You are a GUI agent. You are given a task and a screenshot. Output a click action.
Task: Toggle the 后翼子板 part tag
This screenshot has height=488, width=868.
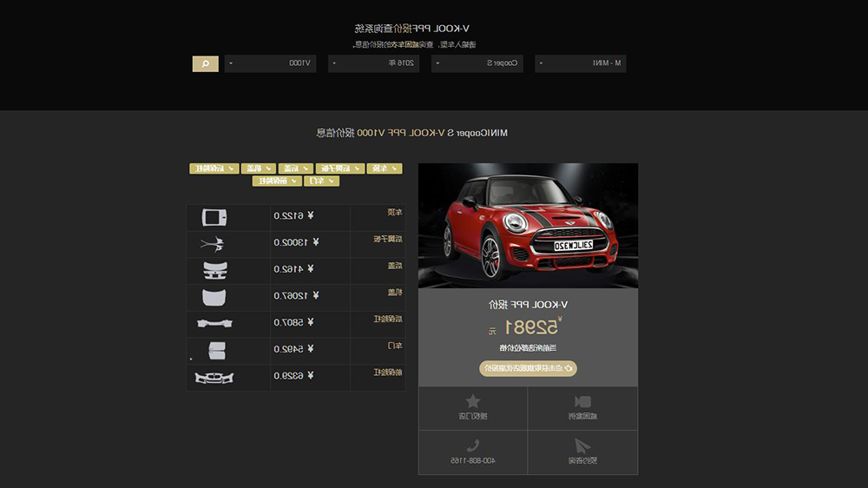[340, 168]
